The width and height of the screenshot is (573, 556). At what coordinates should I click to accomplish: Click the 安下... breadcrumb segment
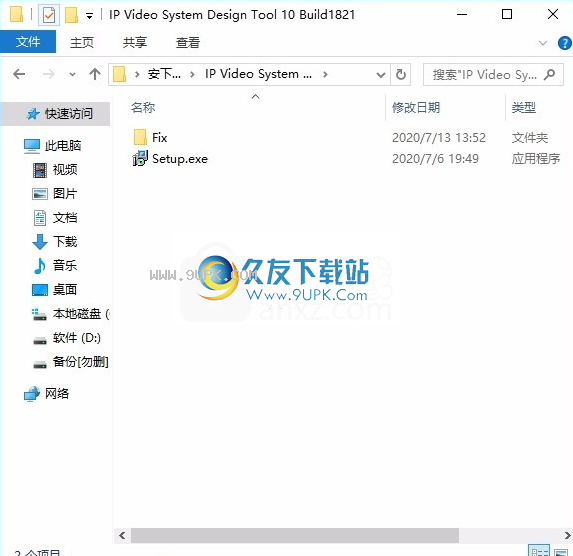click(164, 74)
